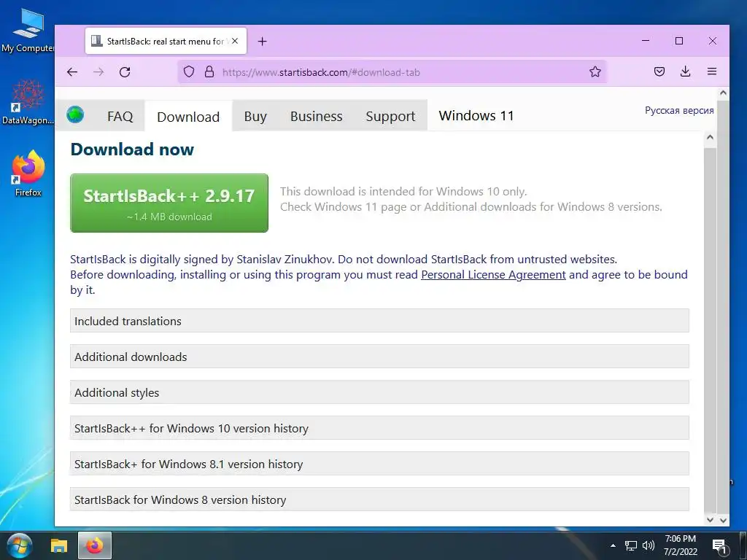Expand StartIsBack for Windows 8 version history

tap(379, 499)
